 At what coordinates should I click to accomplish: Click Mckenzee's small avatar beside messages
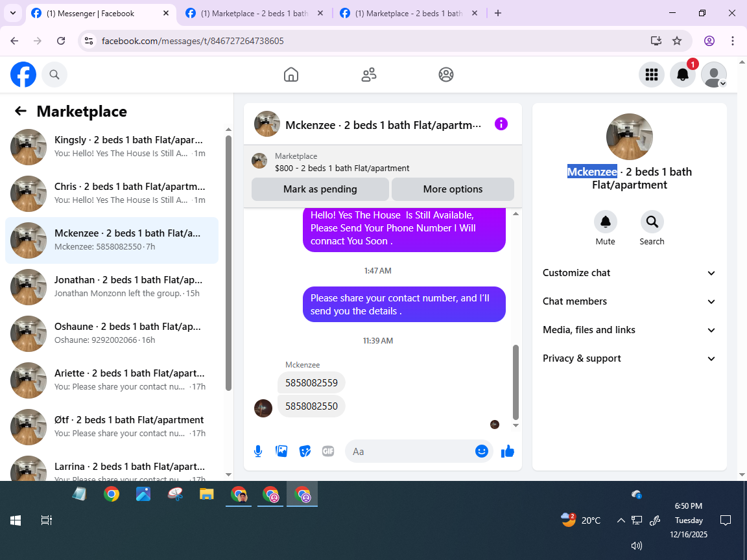[263, 408]
